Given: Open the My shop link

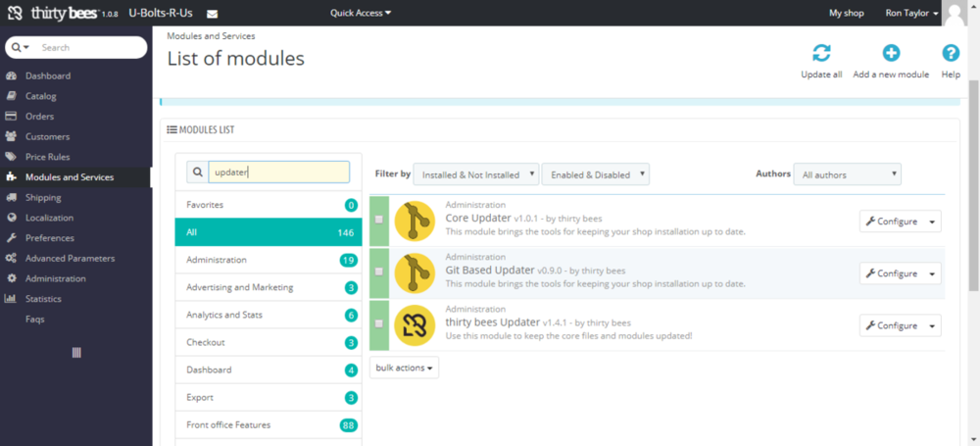Looking at the screenshot, I should coord(849,13).
